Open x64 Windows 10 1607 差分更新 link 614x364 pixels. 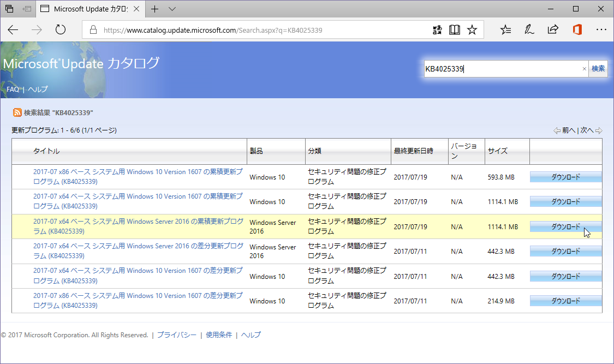[138, 276]
